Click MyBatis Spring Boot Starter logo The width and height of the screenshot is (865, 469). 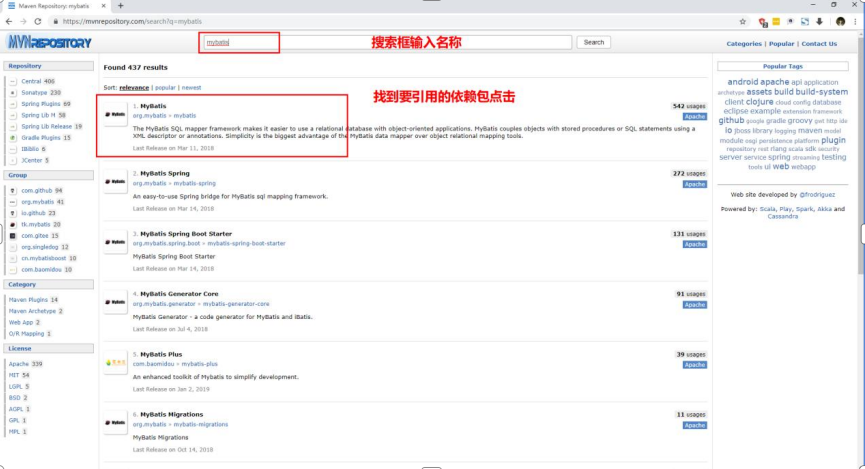coord(115,242)
